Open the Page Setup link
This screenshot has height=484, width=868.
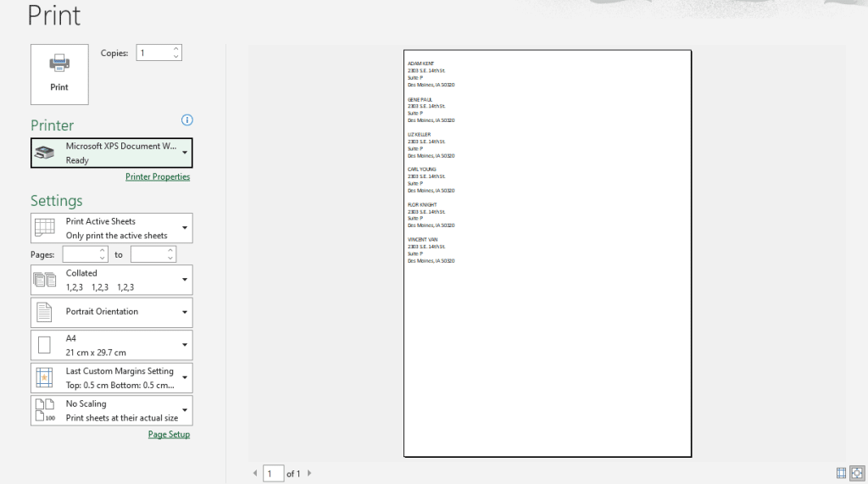tap(169, 435)
